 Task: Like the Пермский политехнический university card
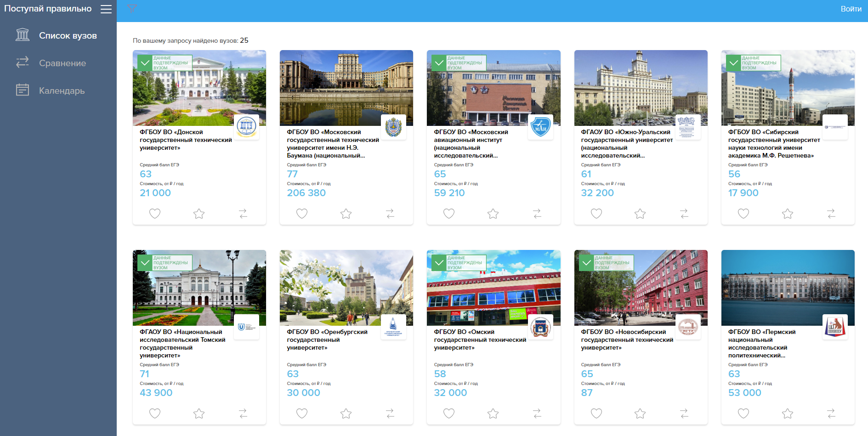743,413
